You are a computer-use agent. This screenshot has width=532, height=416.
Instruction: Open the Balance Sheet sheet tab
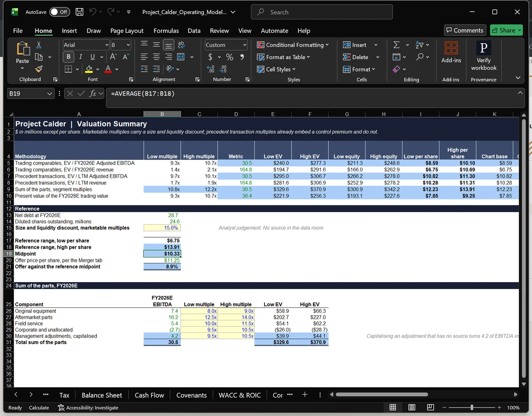pos(102,395)
